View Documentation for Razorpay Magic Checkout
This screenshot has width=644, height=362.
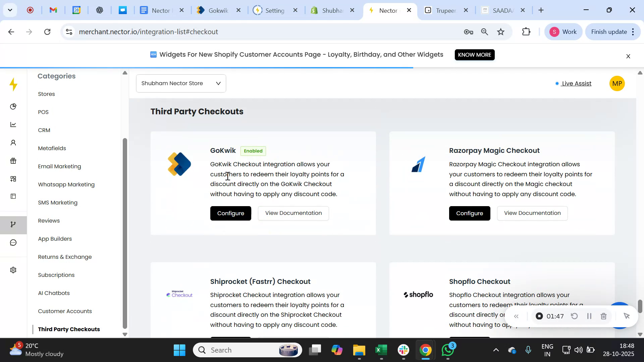(532, 213)
